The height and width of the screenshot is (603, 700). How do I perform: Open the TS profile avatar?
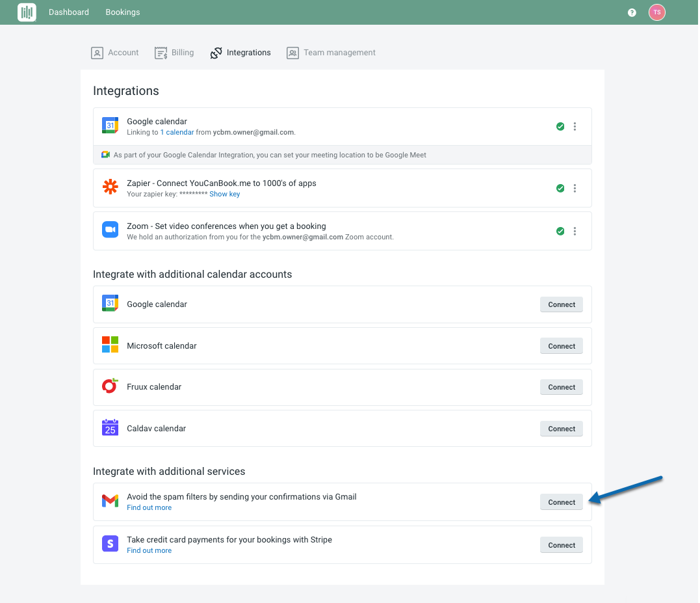point(656,12)
